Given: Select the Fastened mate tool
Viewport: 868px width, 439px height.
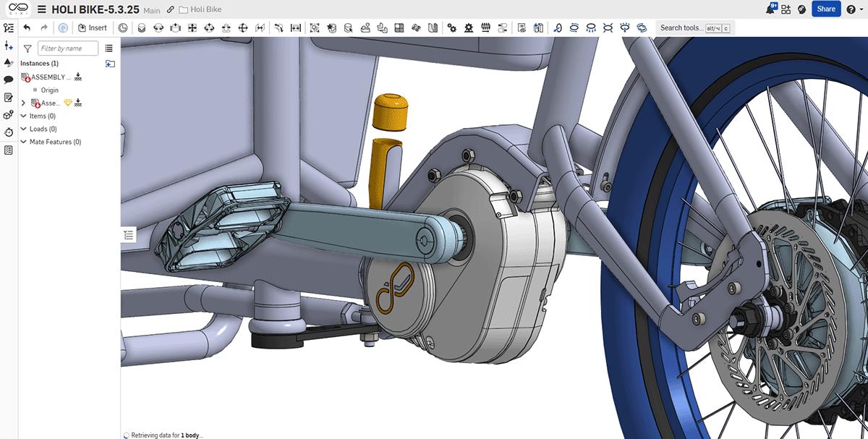Looking at the screenshot, I should (x=142, y=27).
